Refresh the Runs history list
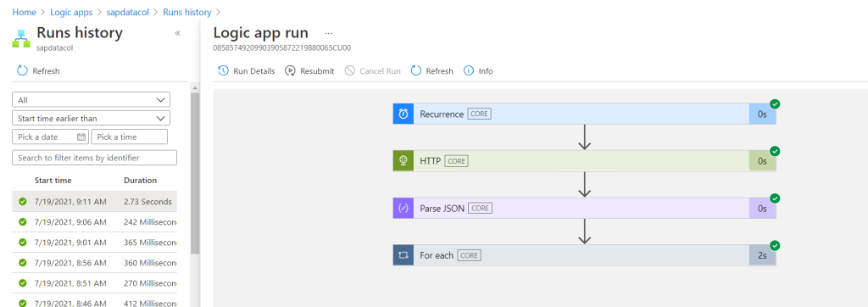Viewport: 868px width, 307px height. point(38,71)
